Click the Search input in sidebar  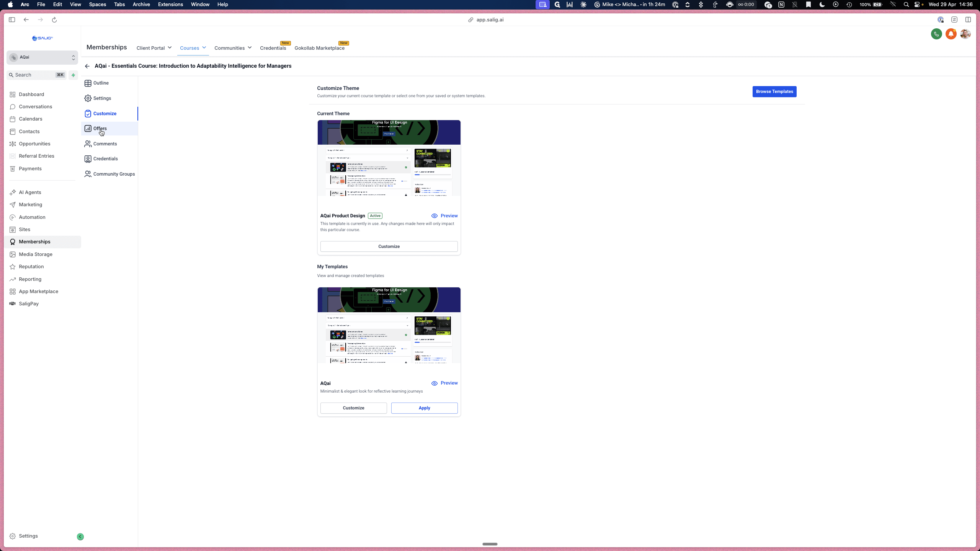36,75
